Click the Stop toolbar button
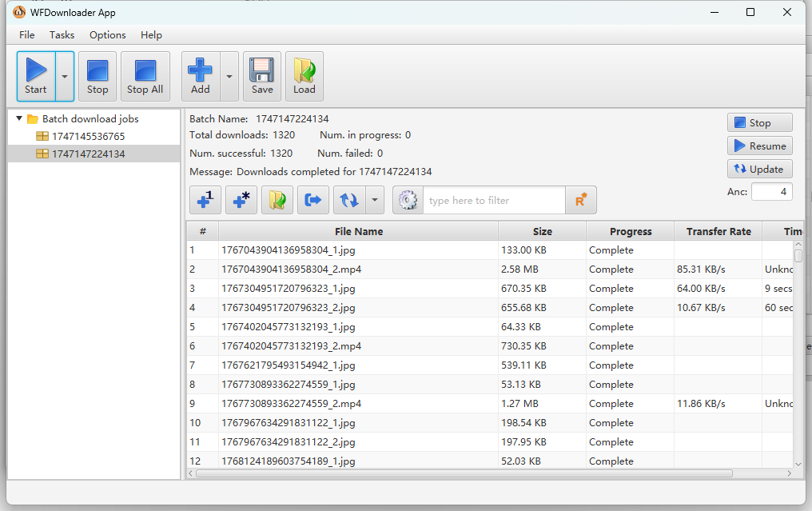This screenshot has width=812, height=511. pyautogui.click(x=98, y=76)
